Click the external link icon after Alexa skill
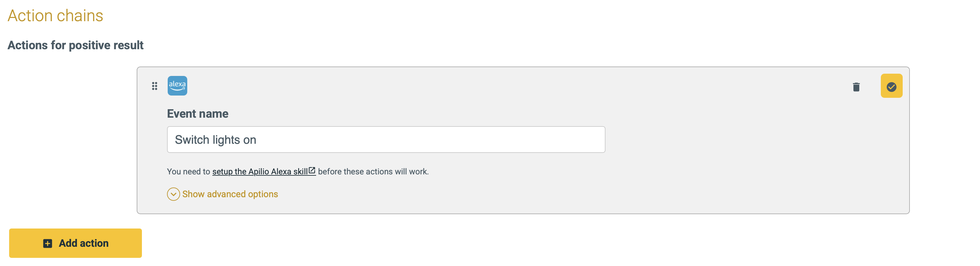Viewport: 980px width, 266px height. pyautogui.click(x=312, y=170)
